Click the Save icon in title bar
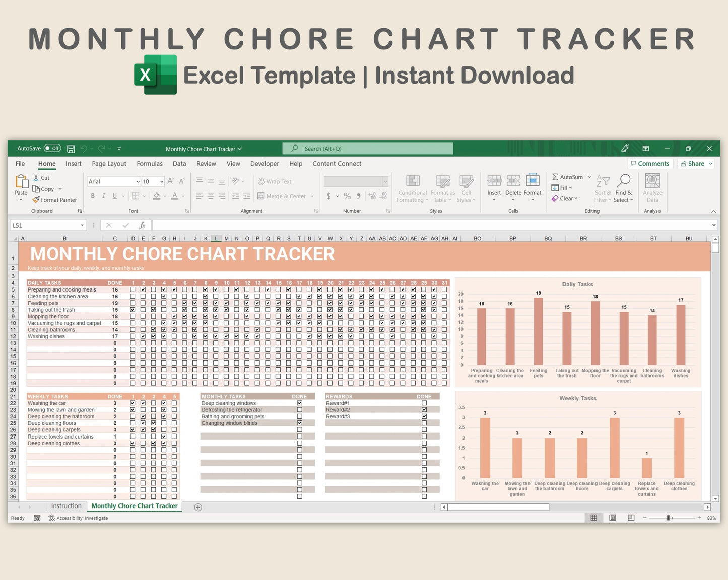This screenshot has width=728, height=580. [71, 149]
